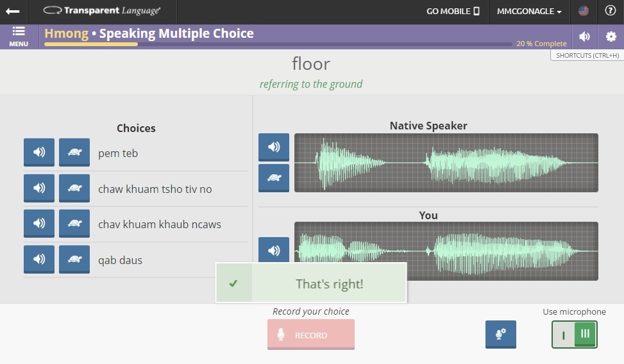Screen dimensions: 624x364
Task: Click GO MOBILE link
Action: [453, 11]
